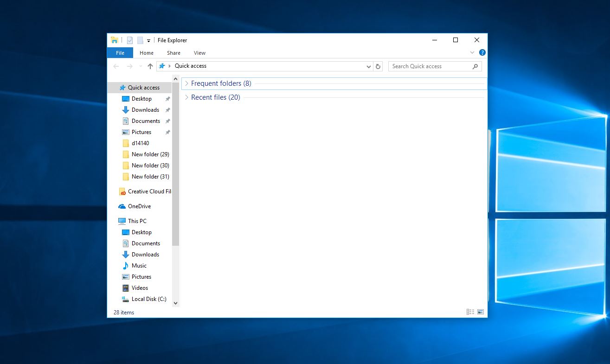
Task: Click Quick access text in address bar
Action: pos(191,66)
